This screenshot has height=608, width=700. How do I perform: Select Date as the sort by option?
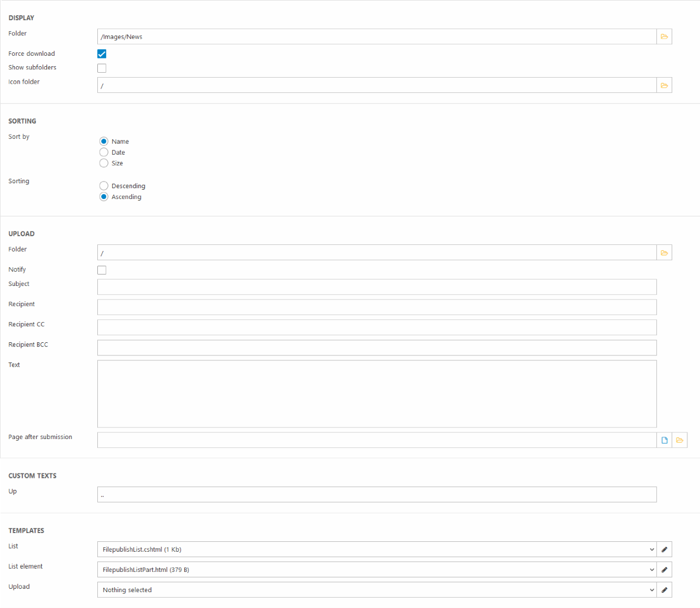coord(104,153)
